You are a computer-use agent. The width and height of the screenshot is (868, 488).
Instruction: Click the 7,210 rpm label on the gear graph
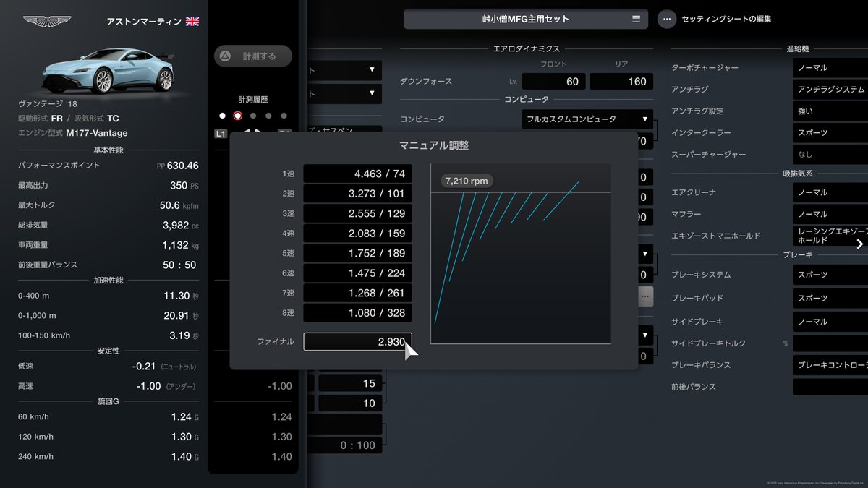coord(467,181)
